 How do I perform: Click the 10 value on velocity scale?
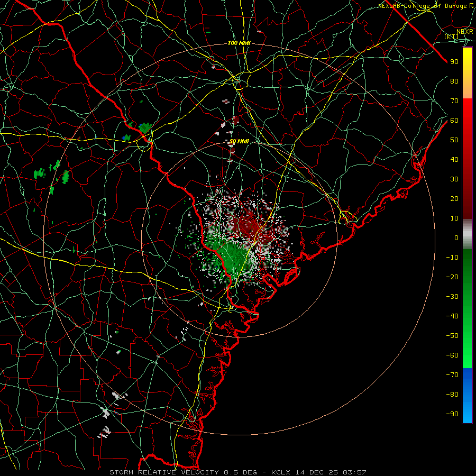454,218
